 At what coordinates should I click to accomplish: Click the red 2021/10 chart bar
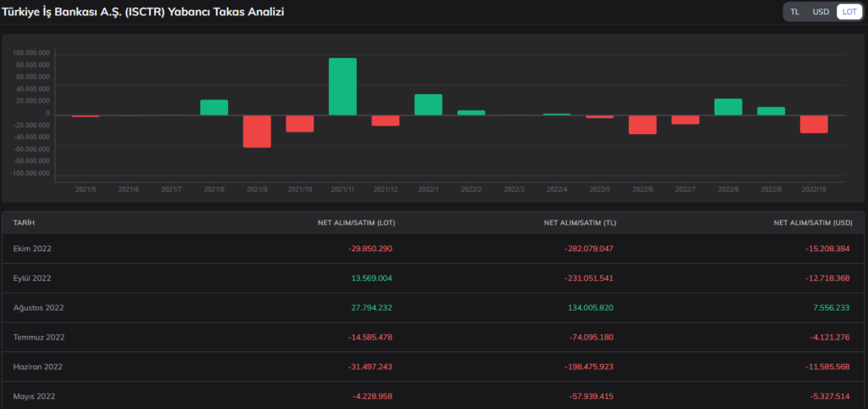300,124
